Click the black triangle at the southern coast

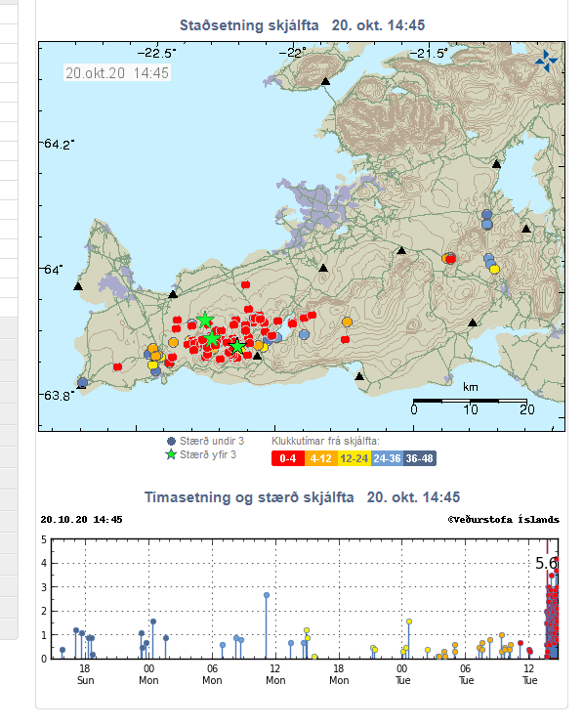(359, 376)
